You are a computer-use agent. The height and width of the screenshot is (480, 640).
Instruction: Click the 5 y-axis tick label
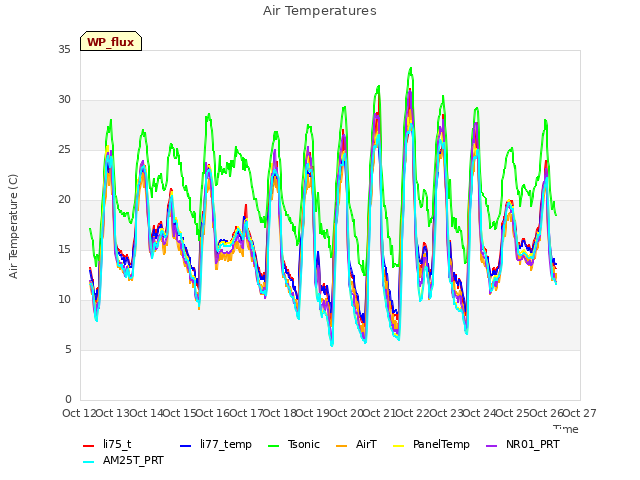[x=68, y=350]
